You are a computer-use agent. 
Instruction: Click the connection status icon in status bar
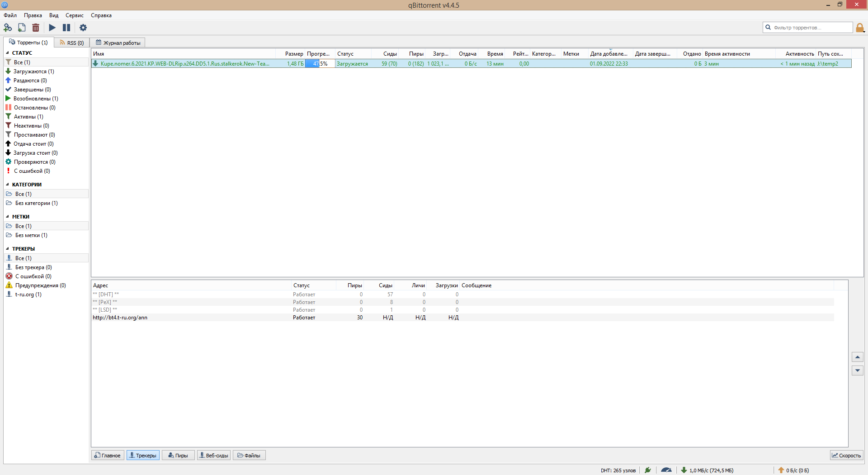point(648,470)
